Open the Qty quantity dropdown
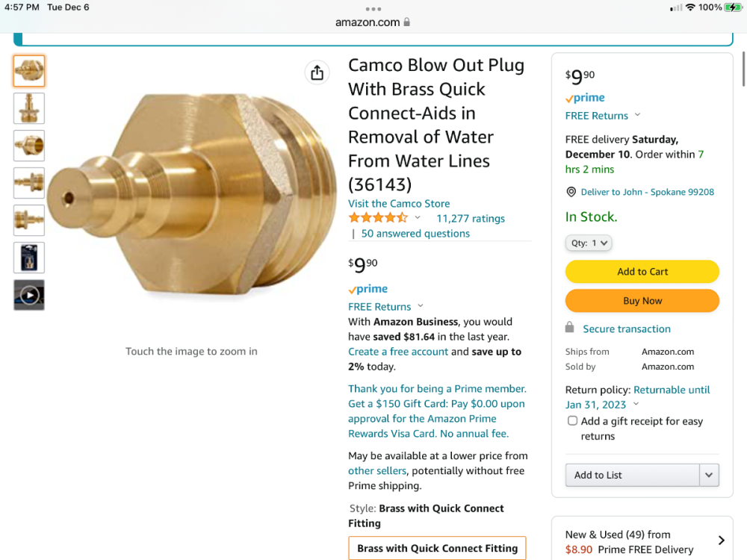747x560 pixels. 589,243
